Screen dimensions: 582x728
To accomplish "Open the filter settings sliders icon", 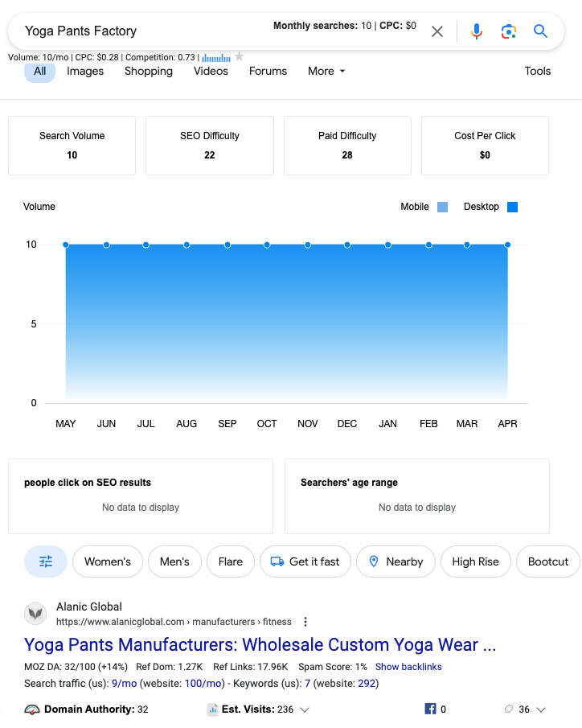I will click(x=46, y=561).
